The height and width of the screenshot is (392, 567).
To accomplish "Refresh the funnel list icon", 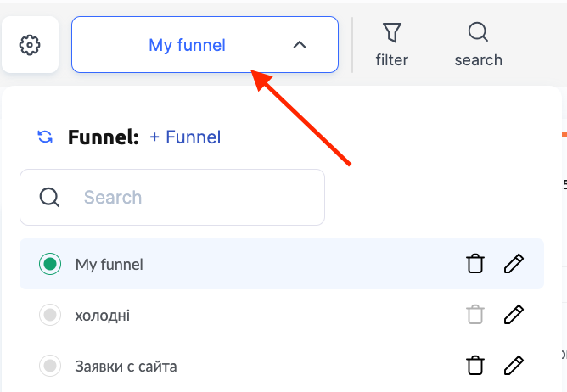I will [45, 137].
